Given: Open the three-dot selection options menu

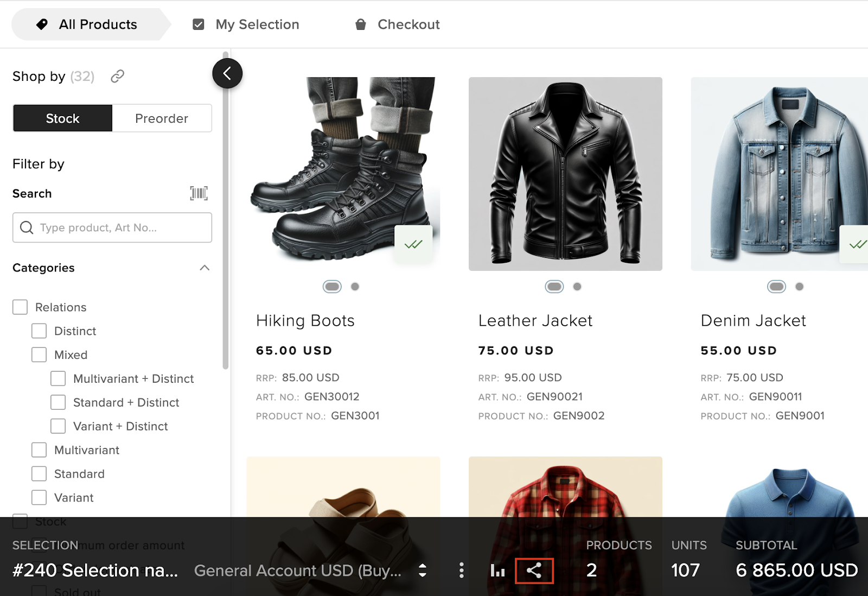Looking at the screenshot, I should [x=461, y=570].
